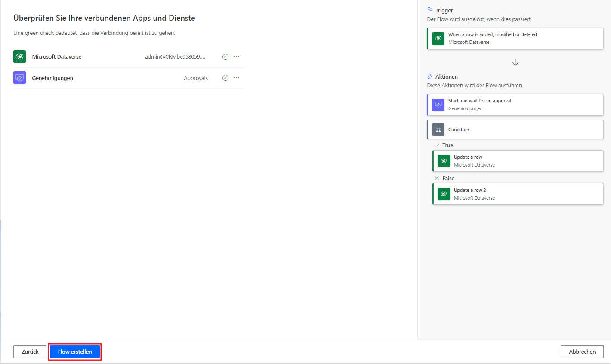Click the Genehmigungen connection icon

tap(19, 78)
